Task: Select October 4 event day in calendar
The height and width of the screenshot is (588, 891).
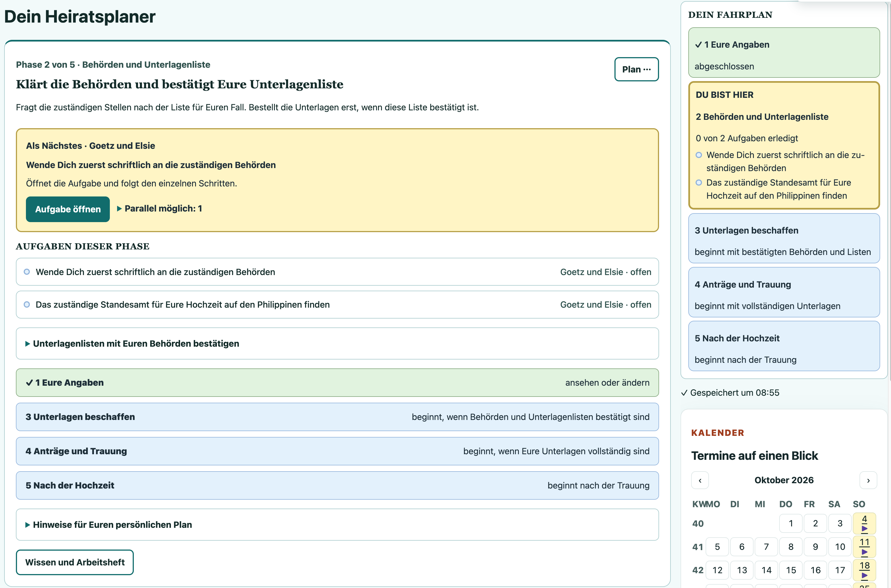Action: pyautogui.click(x=864, y=524)
